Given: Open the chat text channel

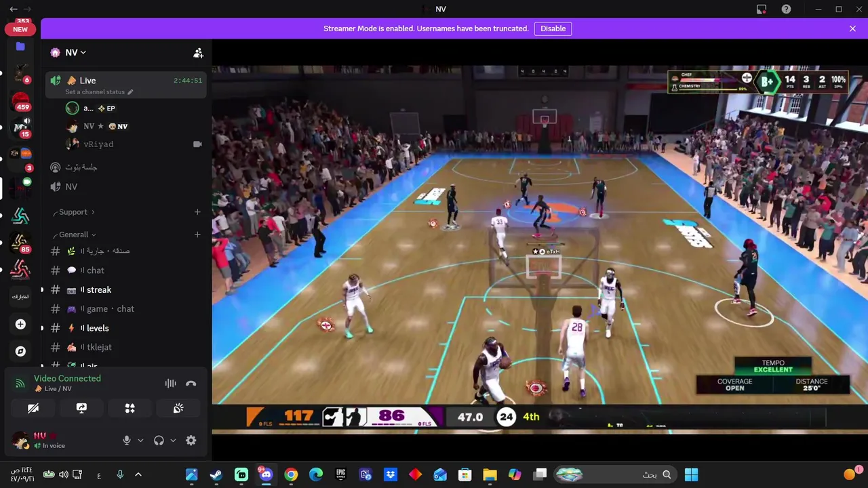Looking at the screenshot, I should click(x=125, y=270).
